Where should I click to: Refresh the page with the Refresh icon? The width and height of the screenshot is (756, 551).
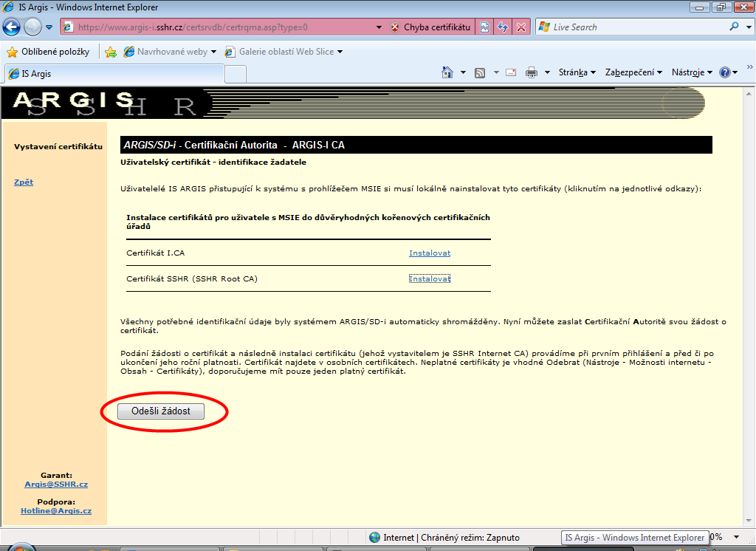[503, 27]
